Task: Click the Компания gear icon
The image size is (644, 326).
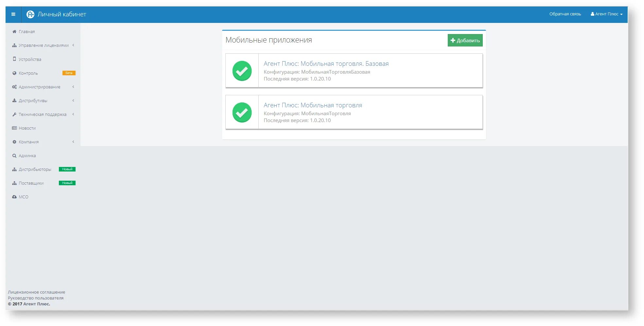Action: click(x=14, y=142)
